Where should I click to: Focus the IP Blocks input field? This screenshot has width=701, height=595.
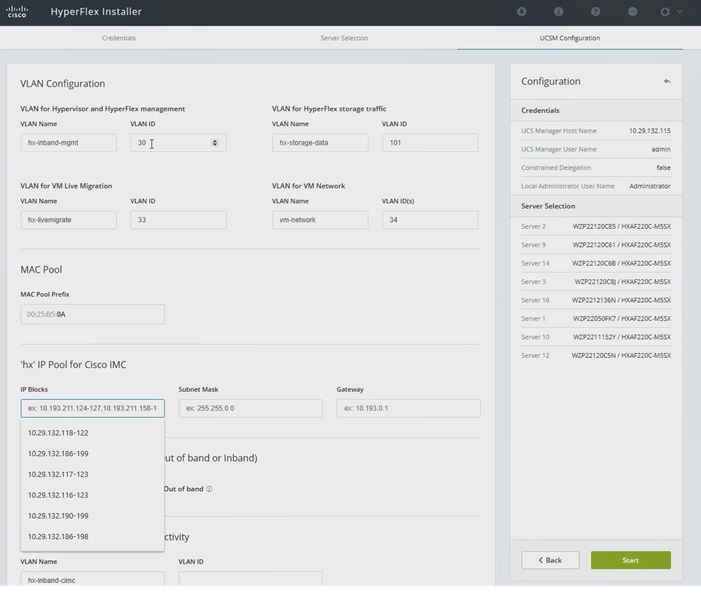pos(93,408)
